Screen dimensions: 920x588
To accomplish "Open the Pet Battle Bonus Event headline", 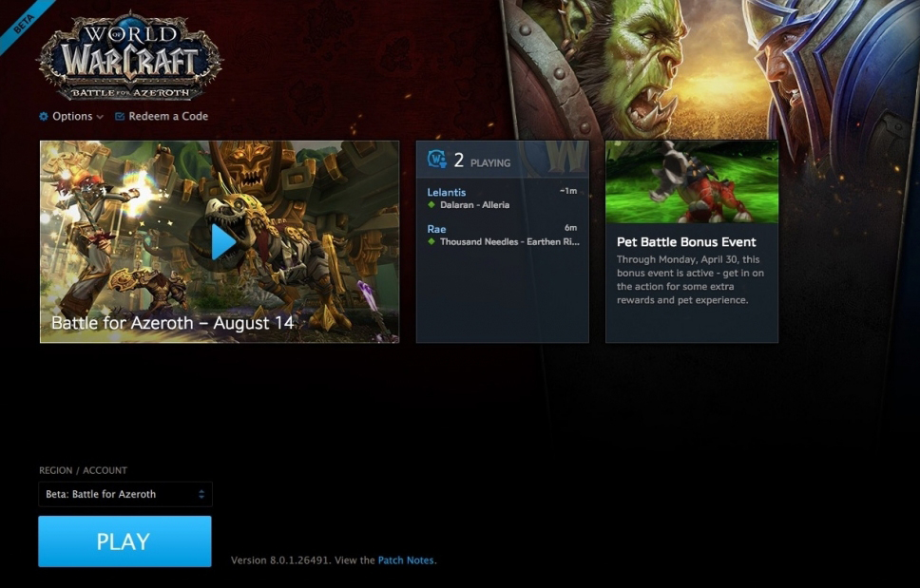I will (686, 241).
